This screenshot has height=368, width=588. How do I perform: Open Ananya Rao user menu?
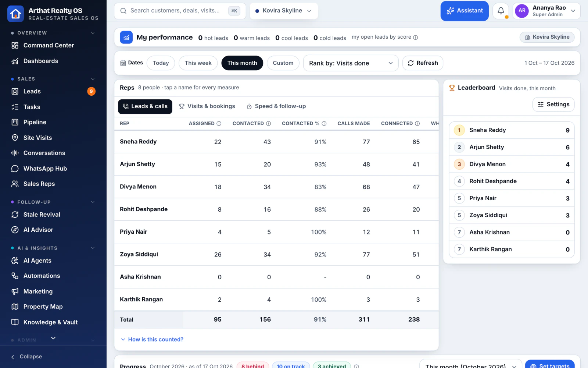point(546,11)
